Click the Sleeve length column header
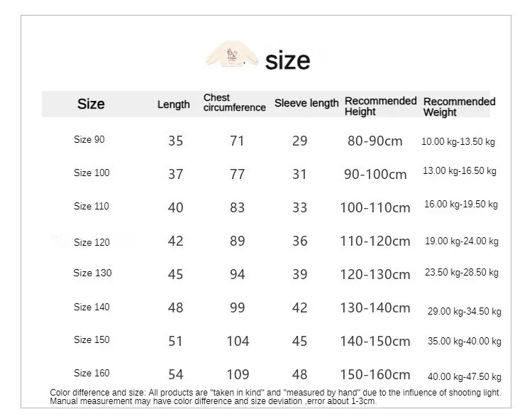The image size is (532, 419). pos(306,103)
